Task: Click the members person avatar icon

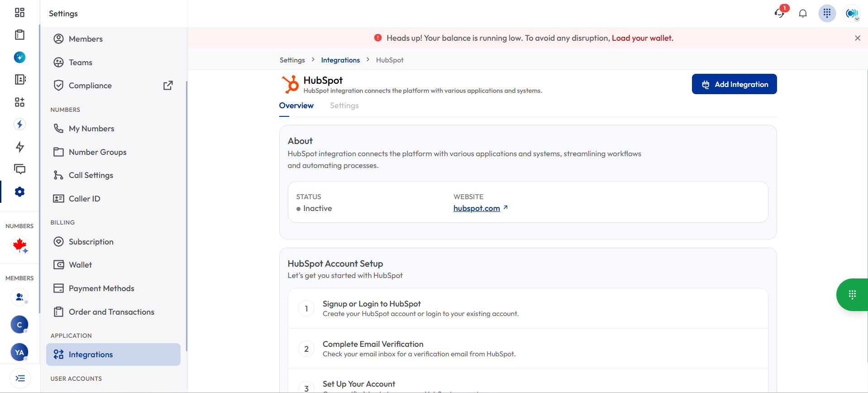Action: point(19,297)
